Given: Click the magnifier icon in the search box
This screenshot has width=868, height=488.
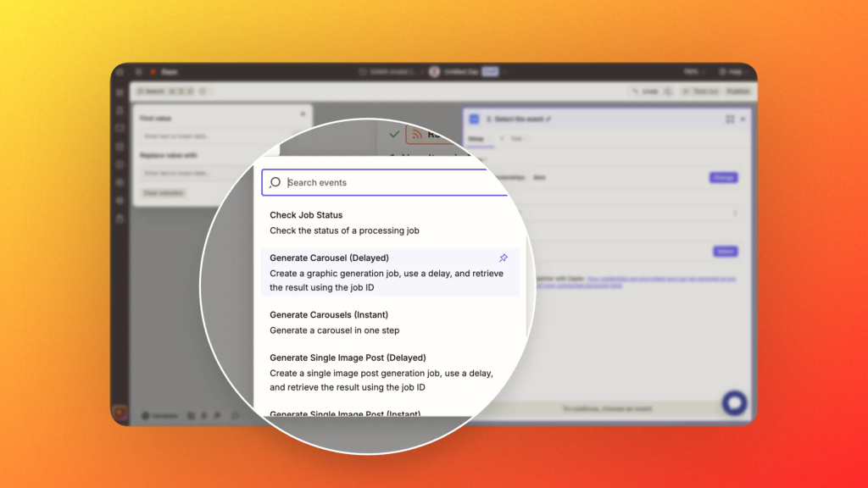Looking at the screenshot, I should coord(275,182).
